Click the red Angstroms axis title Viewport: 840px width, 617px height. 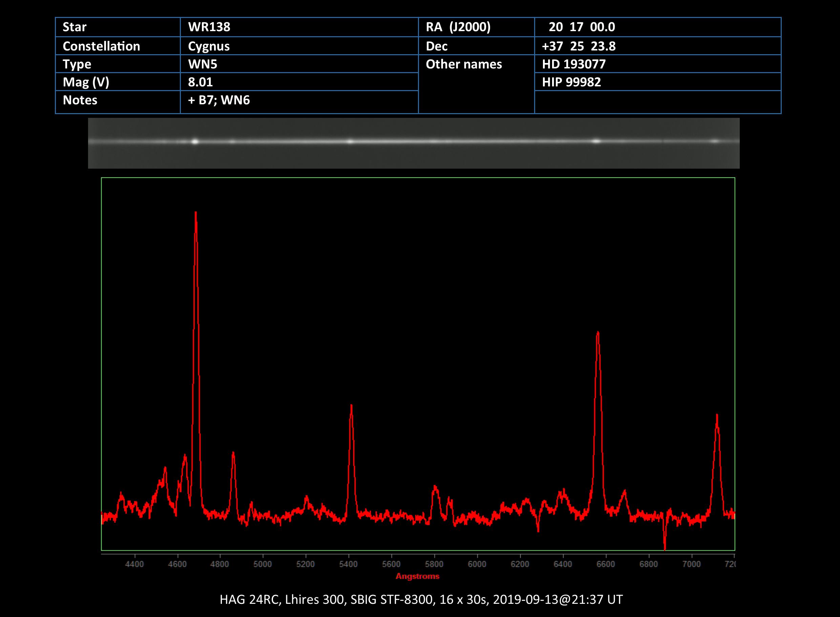tap(417, 576)
